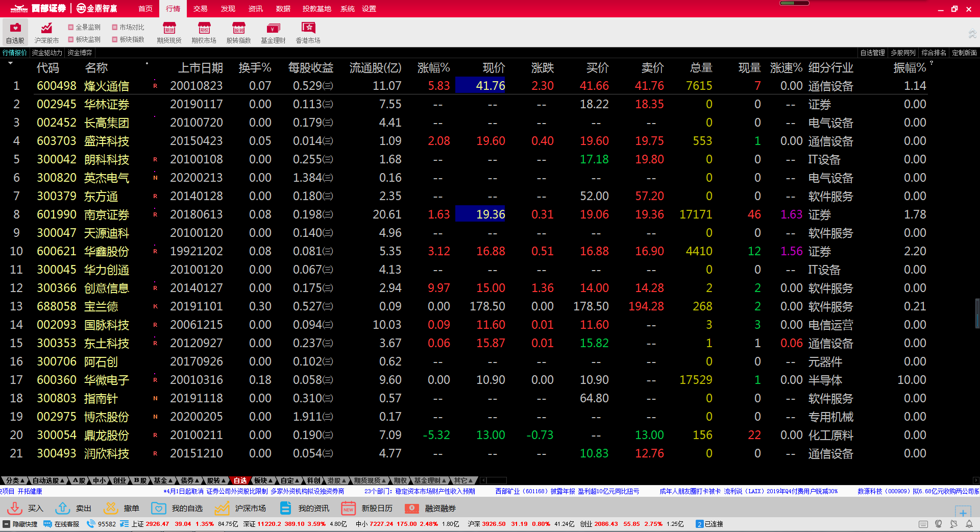Image resolution: width=980 pixels, height=532 pixels.
Task: Click 多股同列 button
Action: click(x=903, y=53)
